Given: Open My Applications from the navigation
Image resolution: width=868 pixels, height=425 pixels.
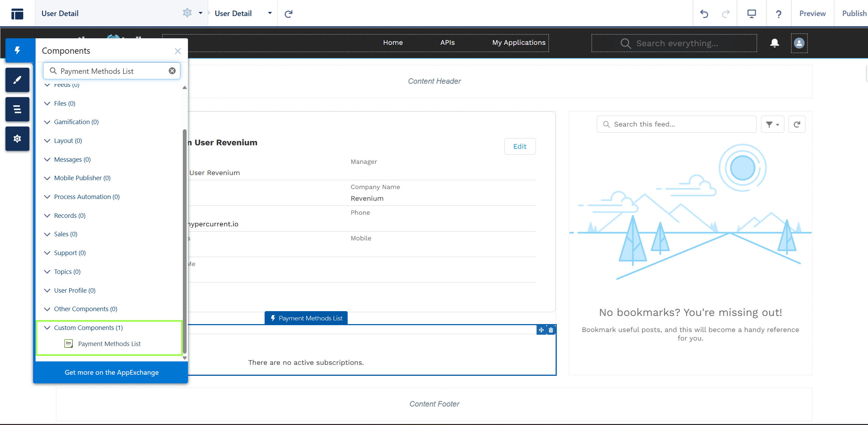Looking at the screenshot, I should pyautogui.click(x=519, y=42).
